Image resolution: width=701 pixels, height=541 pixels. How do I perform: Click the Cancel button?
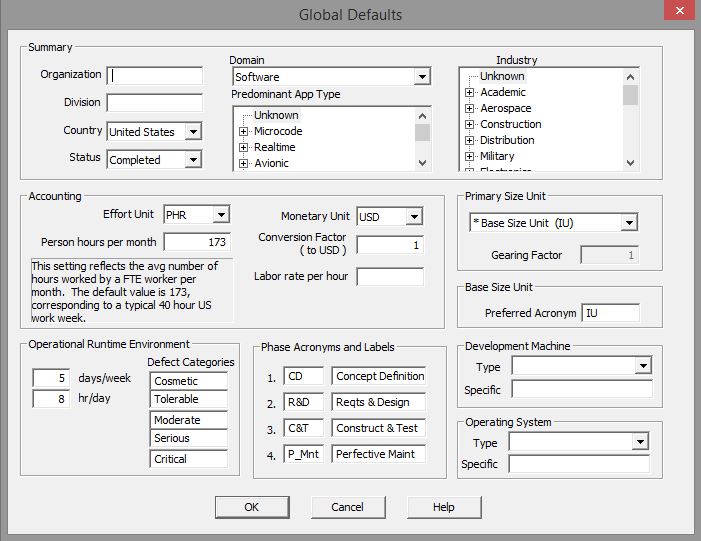click(347, 507)
